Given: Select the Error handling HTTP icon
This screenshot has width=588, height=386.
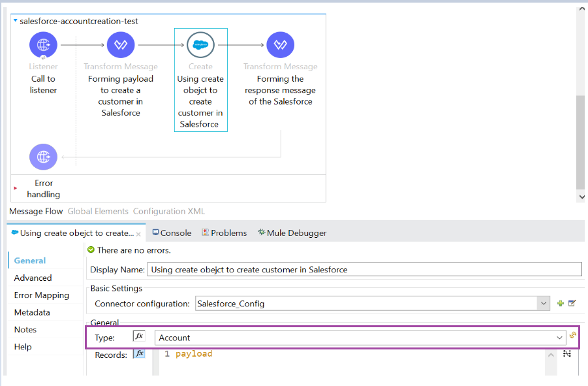Looking at the screenshot, I should tap(43, 157).
